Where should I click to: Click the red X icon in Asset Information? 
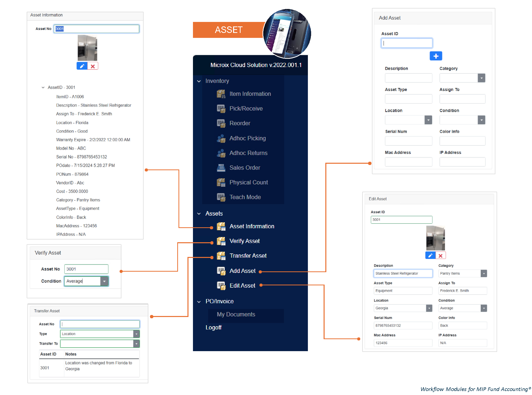[x=93, y=66]
